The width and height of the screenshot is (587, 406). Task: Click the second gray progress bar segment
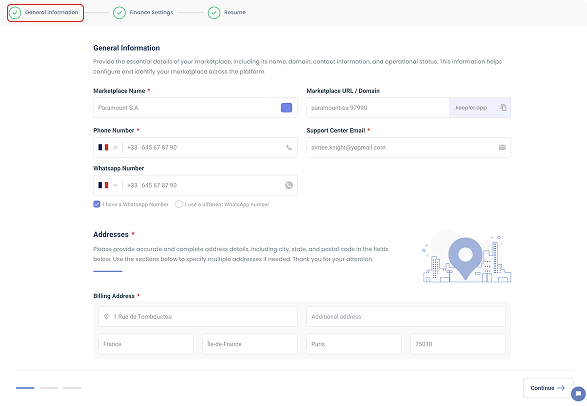(x=49, y=388)
